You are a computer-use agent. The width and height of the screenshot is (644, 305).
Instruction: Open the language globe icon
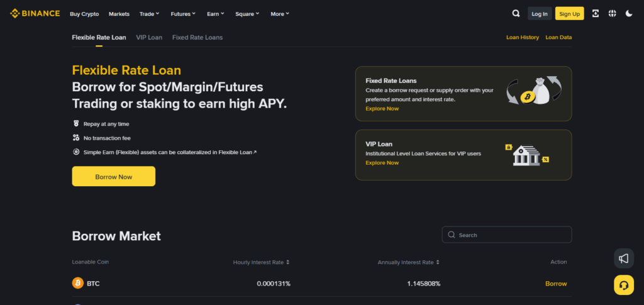612,14
